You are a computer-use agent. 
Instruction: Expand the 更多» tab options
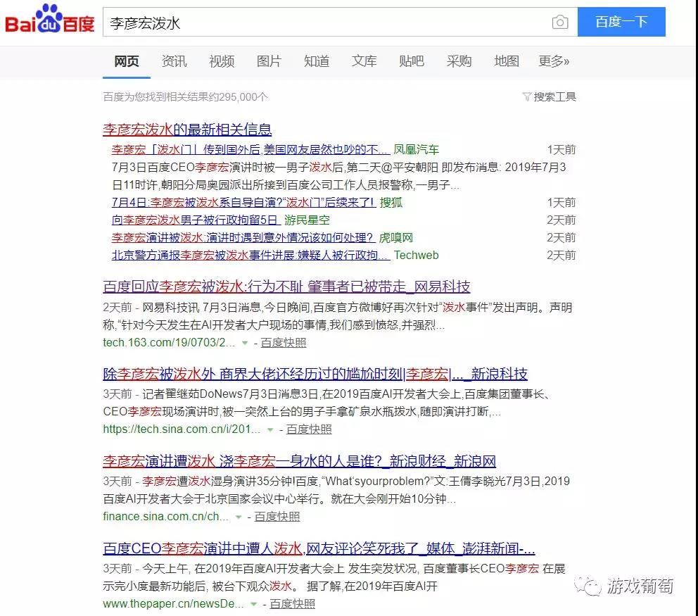tap(554, 61)
